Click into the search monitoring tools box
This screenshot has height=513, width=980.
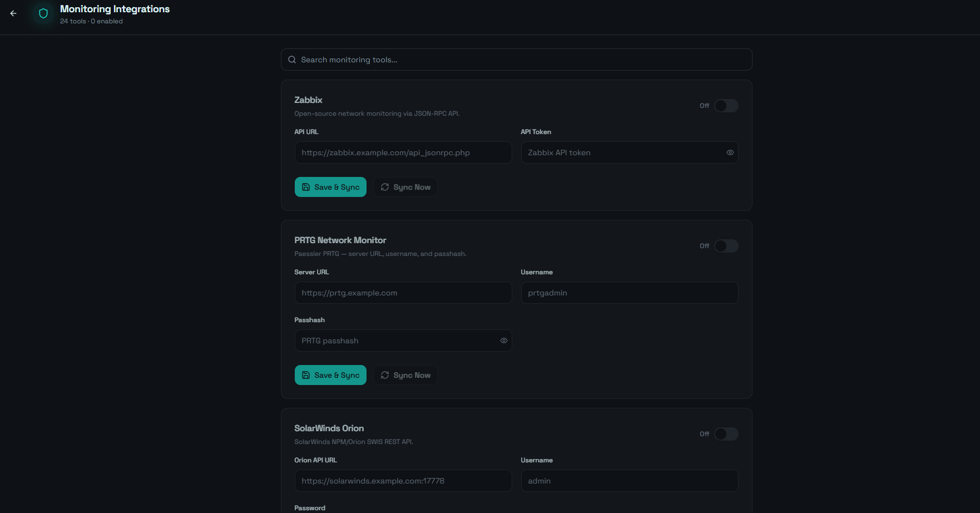point(516,59)
